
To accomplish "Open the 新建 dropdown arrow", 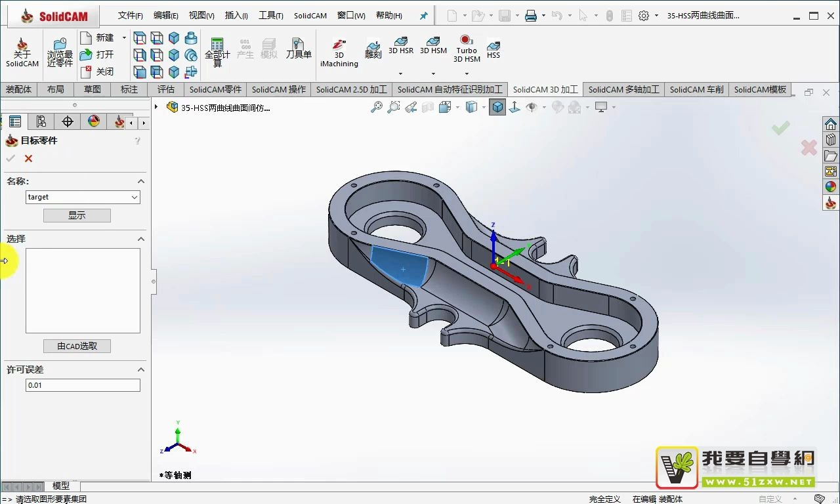I will coord(124,38).
